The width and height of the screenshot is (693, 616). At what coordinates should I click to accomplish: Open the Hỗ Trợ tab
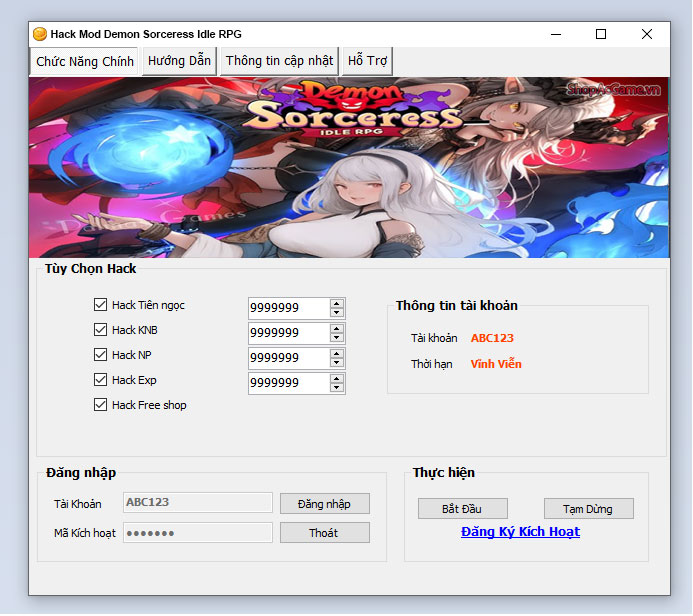367,61
